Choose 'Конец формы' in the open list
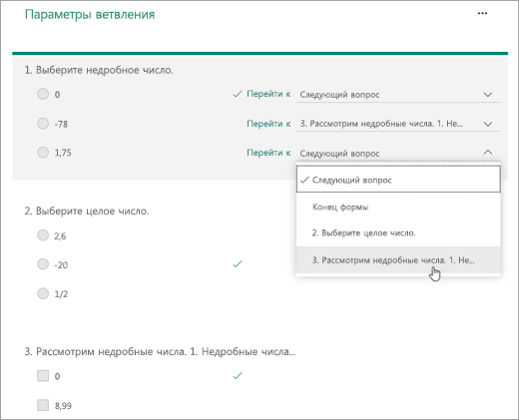 [398, 207]
